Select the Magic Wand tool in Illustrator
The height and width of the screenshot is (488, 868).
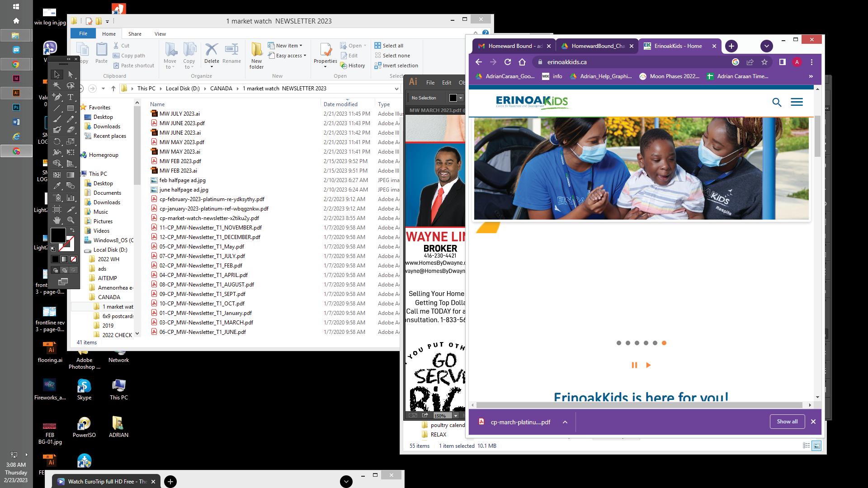point(57,85)
